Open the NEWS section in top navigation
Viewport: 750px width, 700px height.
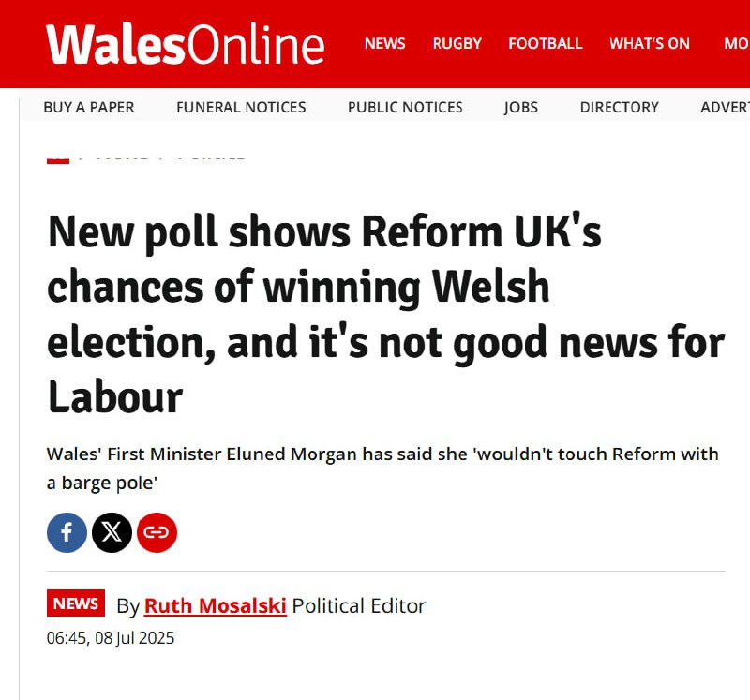point(384,43)
